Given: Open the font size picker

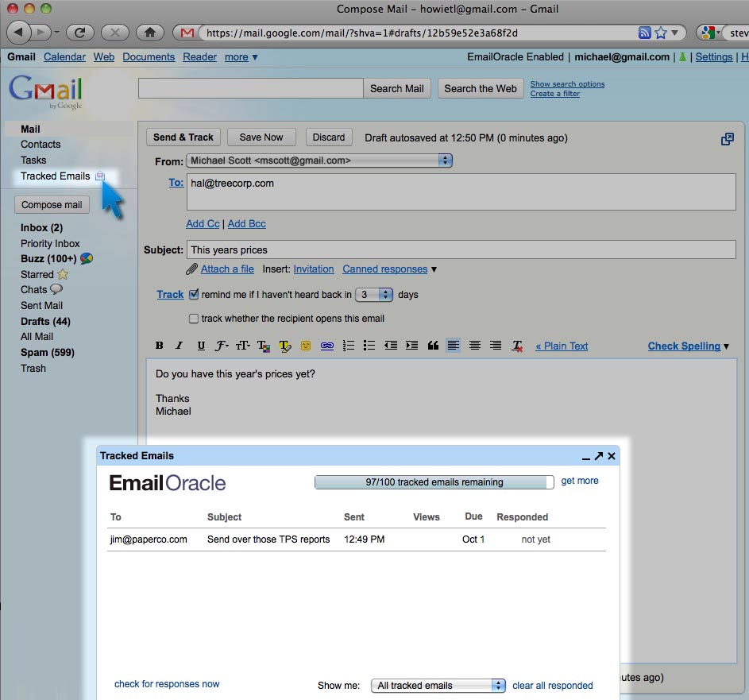Looking at the screenshot, I should click(x=243, y=346).
